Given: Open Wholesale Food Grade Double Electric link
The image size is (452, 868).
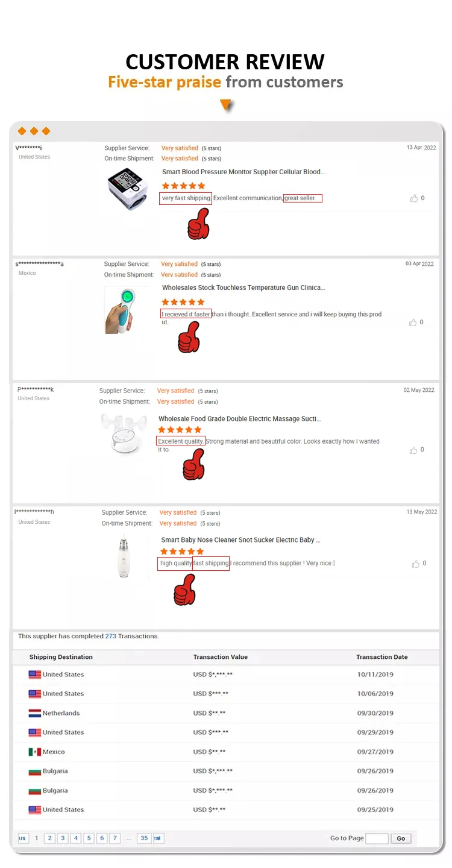Looking at the screenshot, I should point(240,418).
